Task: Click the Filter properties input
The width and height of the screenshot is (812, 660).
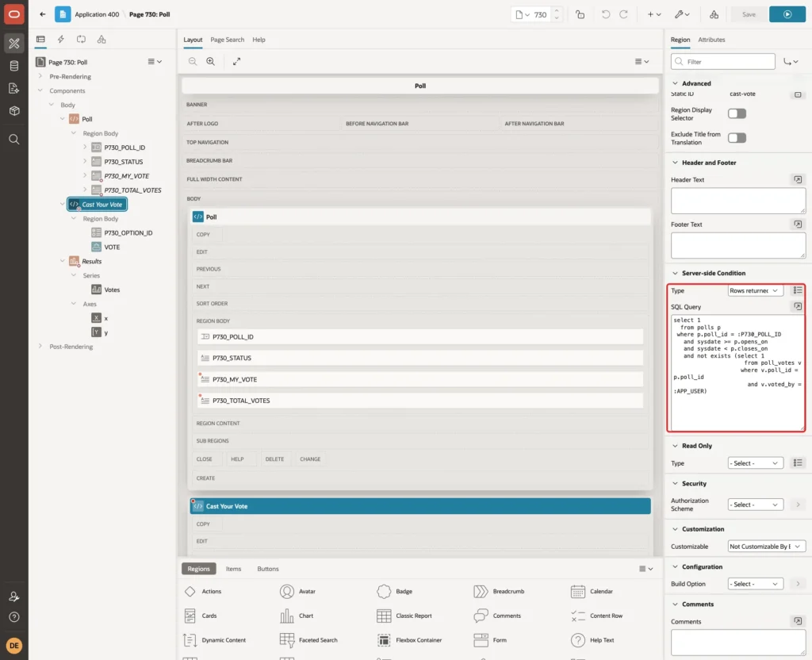Action: [723, 62]
